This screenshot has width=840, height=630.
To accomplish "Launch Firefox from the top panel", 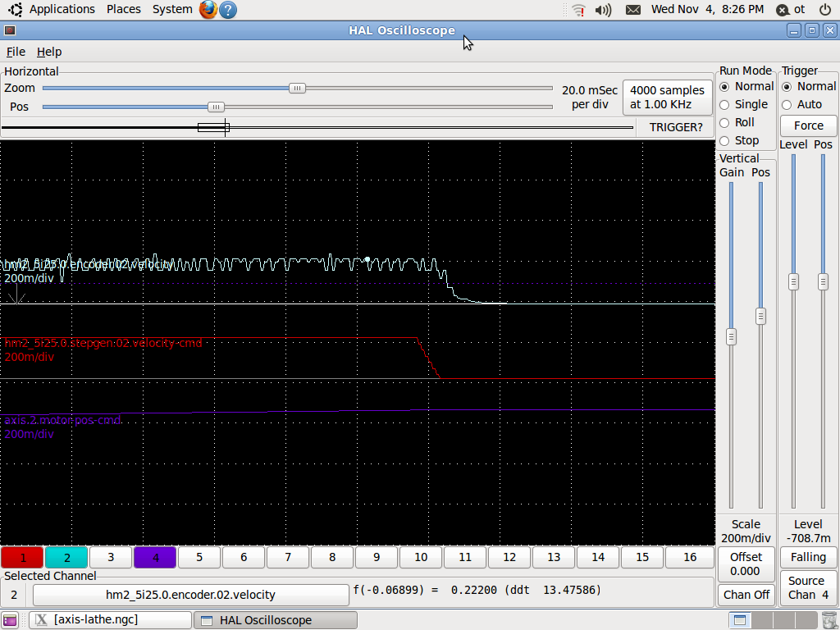I will click(x=208, y=10).
